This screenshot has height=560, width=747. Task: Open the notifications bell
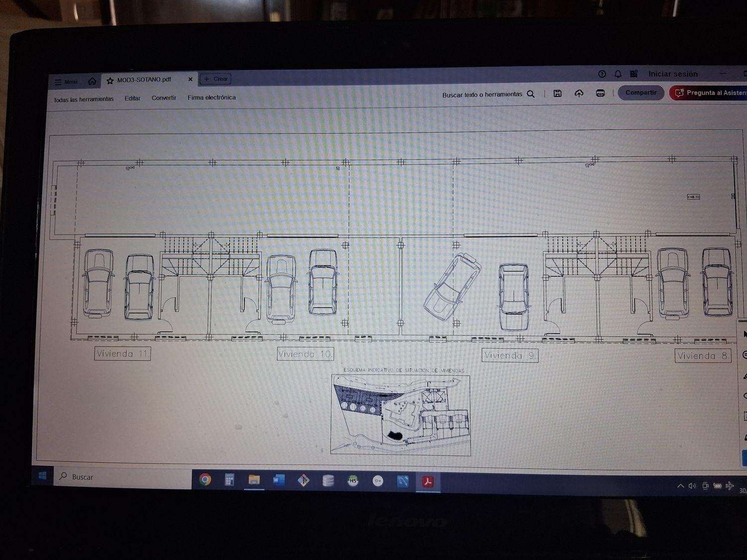pyautogui.click(x=618, y=74)
